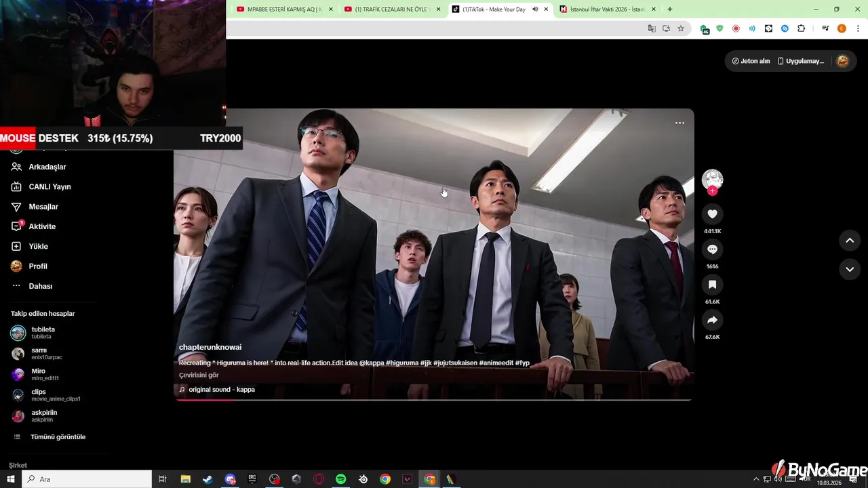Mute TikTok tab via speaker icon
This screenshot has height=488, width=868.
(535, 9)
